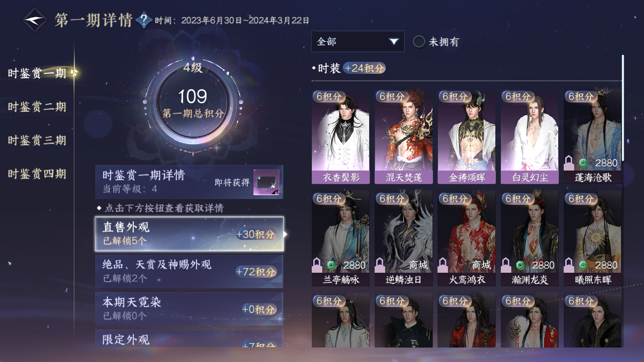Expand 绝品、天赏及神赐外观 category
Image resolution: width=644 pixels, height=362 pixels.
[190, 271]
